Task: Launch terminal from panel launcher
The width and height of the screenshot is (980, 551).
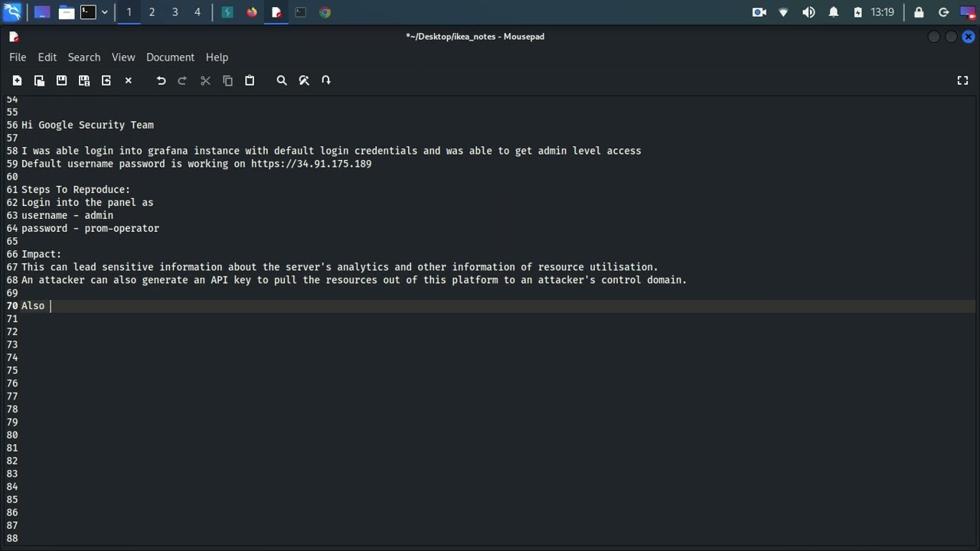Action: pyautogui.click(x=88, y=12)
